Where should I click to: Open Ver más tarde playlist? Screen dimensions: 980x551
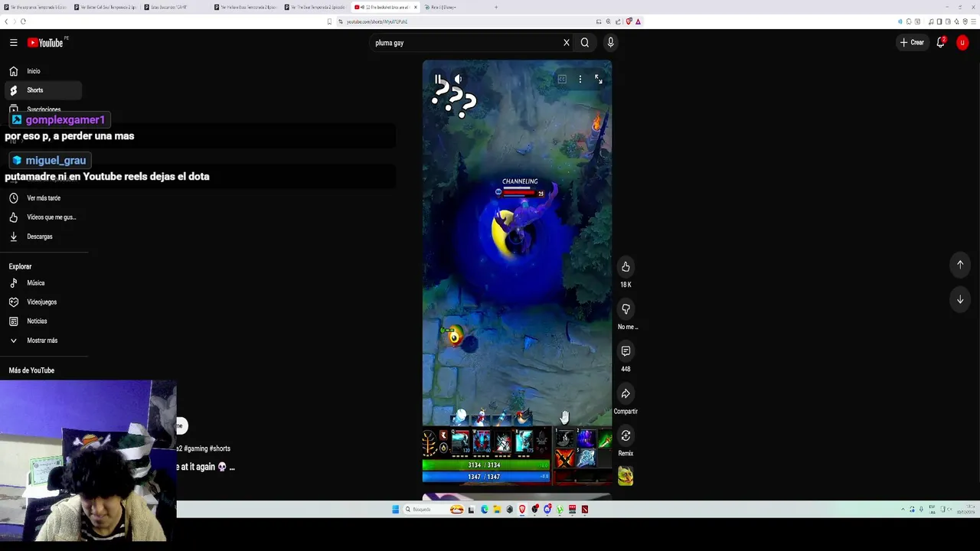pos(42,198)
